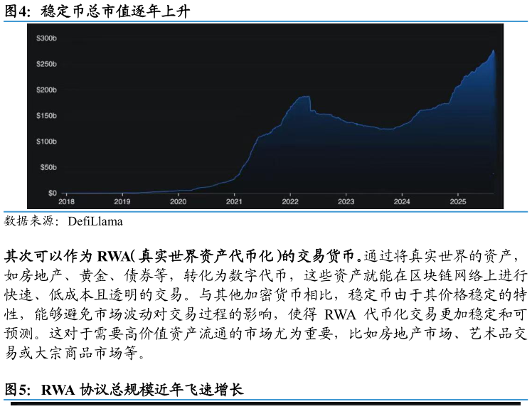Select the 2021 label on the time axis
This screenshot has height=409, width=532.
point(234,202)
